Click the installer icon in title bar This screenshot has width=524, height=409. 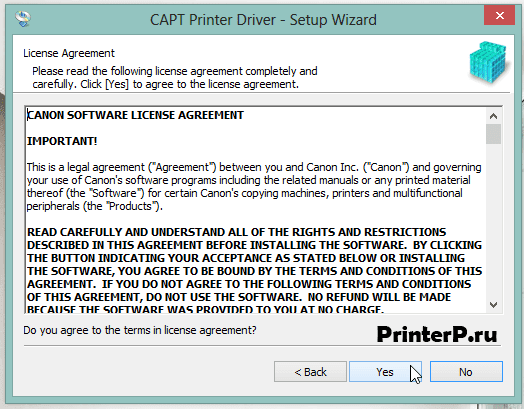coord(23,19)
